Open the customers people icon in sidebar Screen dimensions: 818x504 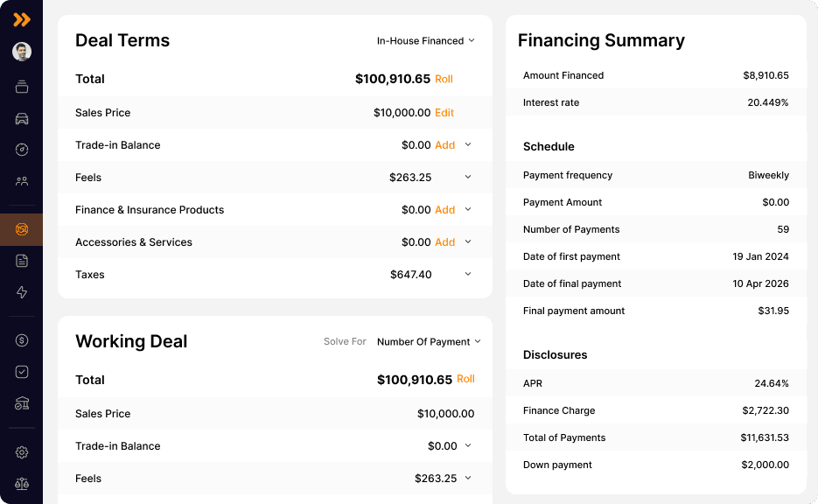coord(22,181)
